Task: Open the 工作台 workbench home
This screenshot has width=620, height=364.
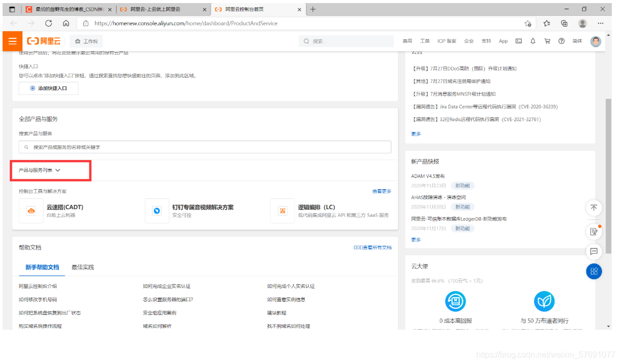Action: pos(86,41)
